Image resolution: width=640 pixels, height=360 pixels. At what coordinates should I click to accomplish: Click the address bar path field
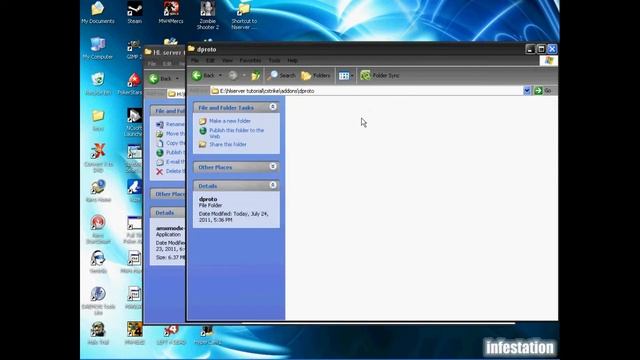point(366,91)
